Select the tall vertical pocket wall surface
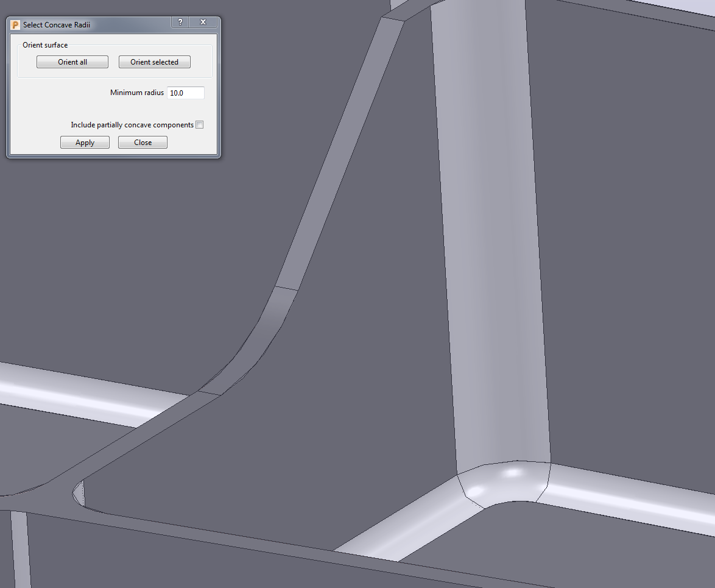This screenshot has height=588, width=715. pos(487,244)
